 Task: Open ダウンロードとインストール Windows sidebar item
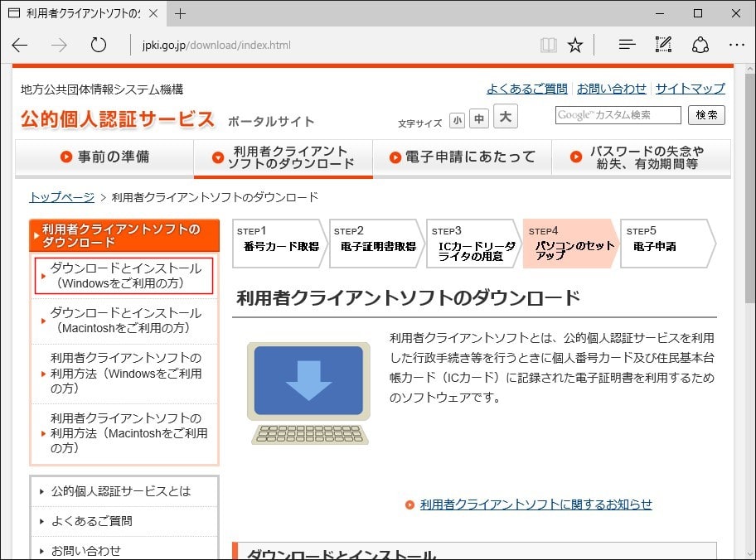click(125, 276)
